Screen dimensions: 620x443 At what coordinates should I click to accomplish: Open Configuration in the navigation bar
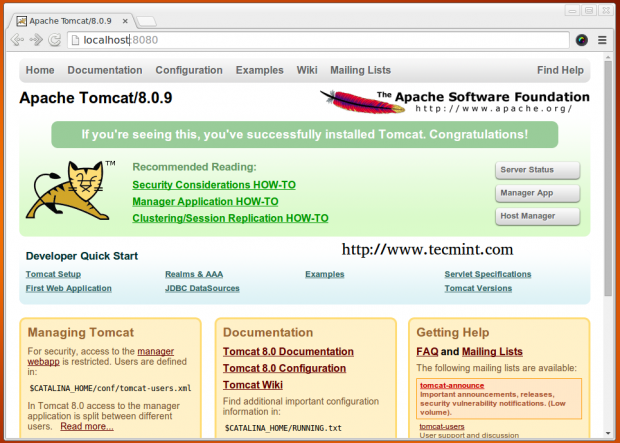point(189,70)
